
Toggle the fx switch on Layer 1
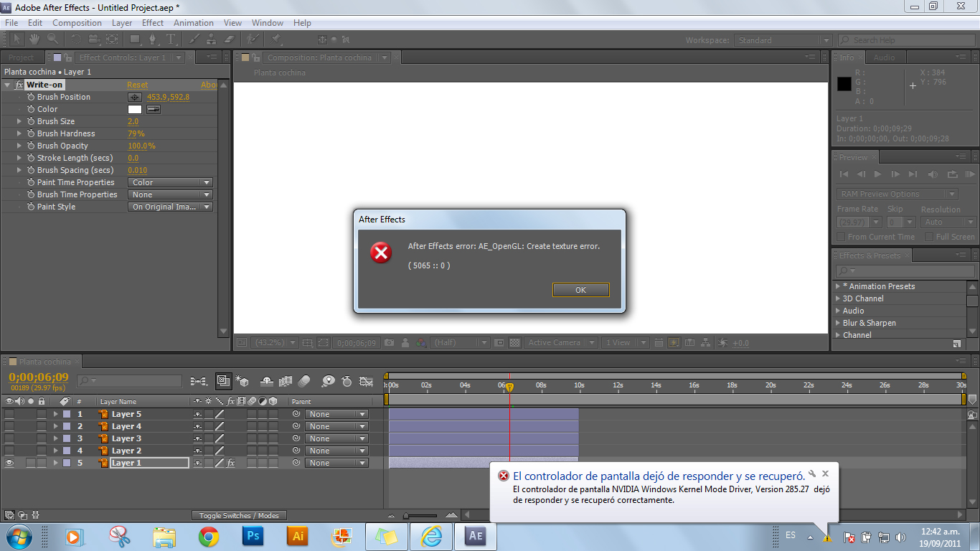[x=231, y=463]
